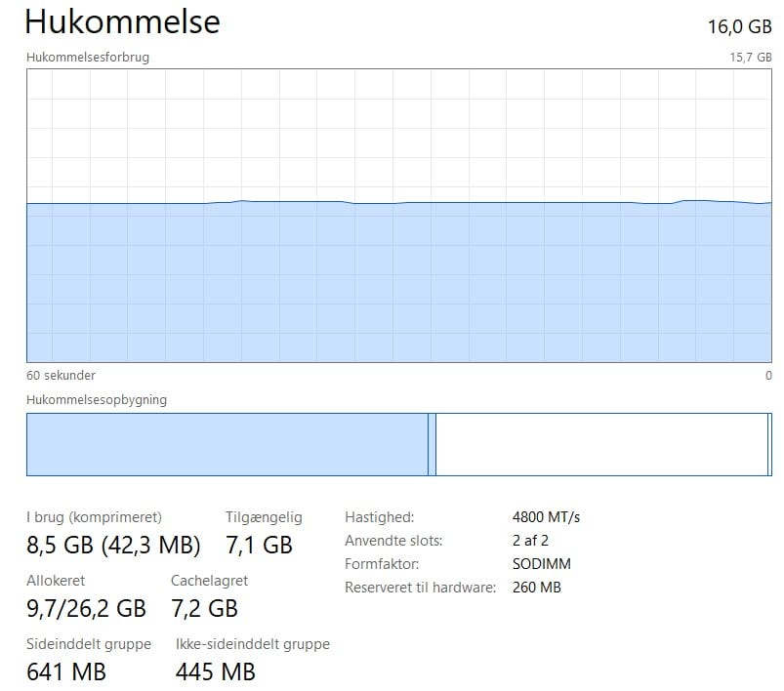Select the Cachelagret 7,2 GB value
The width and height of the screenshot is (784, 691).
[204, 609]
